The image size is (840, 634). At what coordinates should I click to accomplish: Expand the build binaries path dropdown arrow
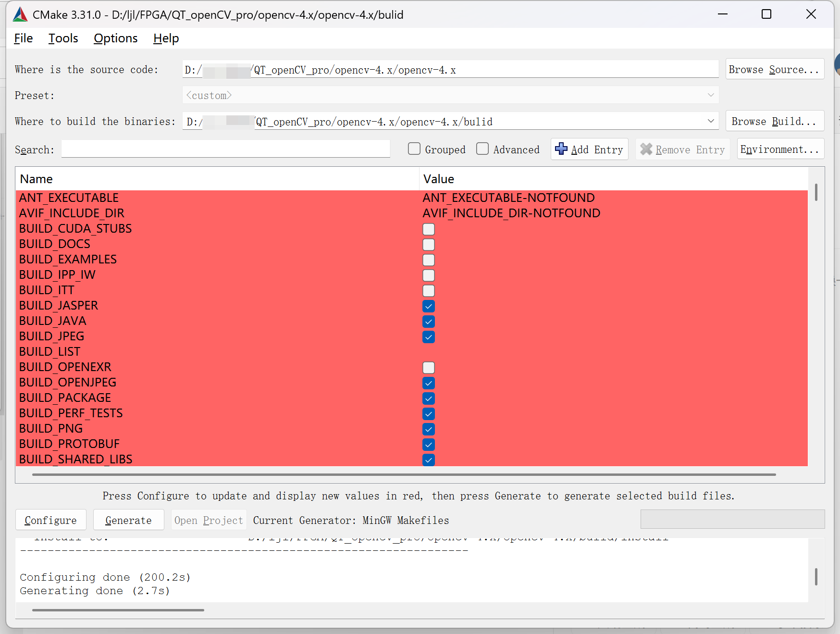pos(711,121)
